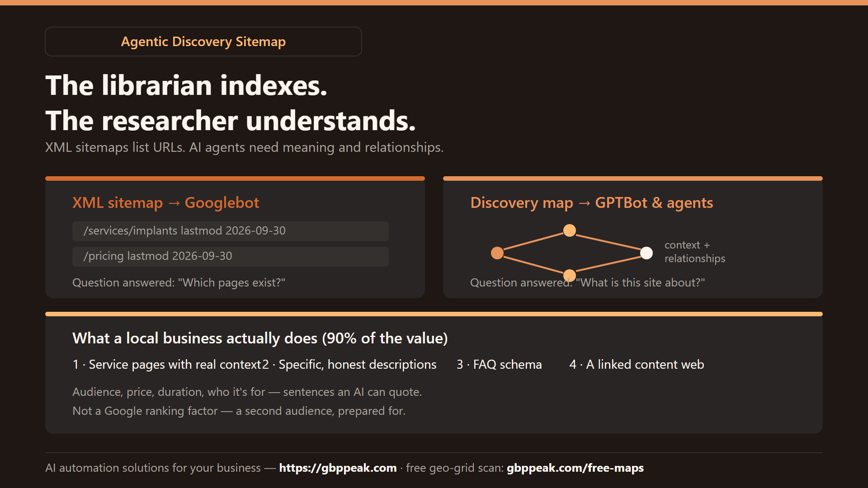Click the "3 · FAQ schema" item
The image size is (868, 488).
[499, 364]
